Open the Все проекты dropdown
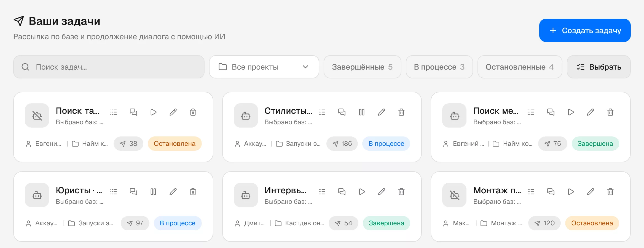644x248 pixels. pos(264,67)
